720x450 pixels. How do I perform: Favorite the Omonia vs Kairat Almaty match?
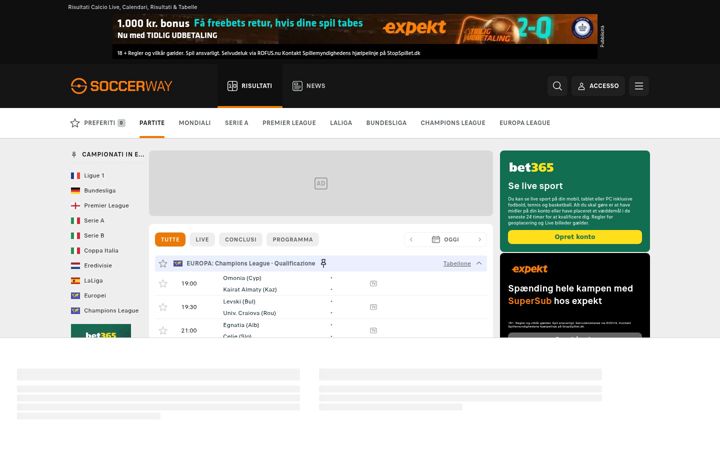tap(163, 284)
